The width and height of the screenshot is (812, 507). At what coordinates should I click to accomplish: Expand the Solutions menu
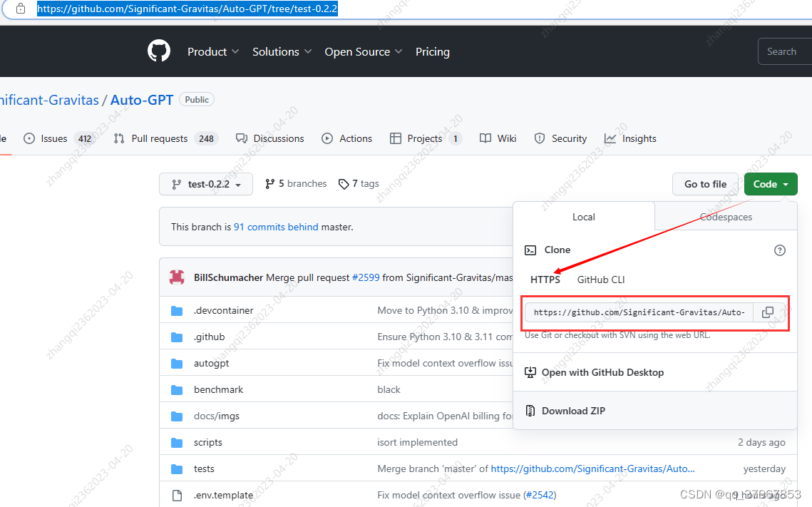[282, 52]
